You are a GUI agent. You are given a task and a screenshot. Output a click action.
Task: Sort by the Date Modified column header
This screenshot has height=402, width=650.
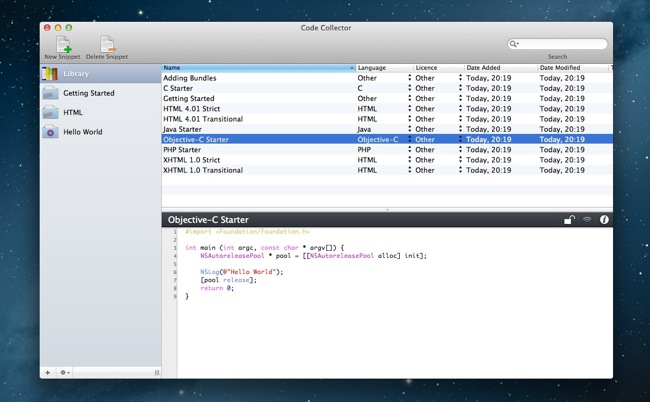(573, 68)
